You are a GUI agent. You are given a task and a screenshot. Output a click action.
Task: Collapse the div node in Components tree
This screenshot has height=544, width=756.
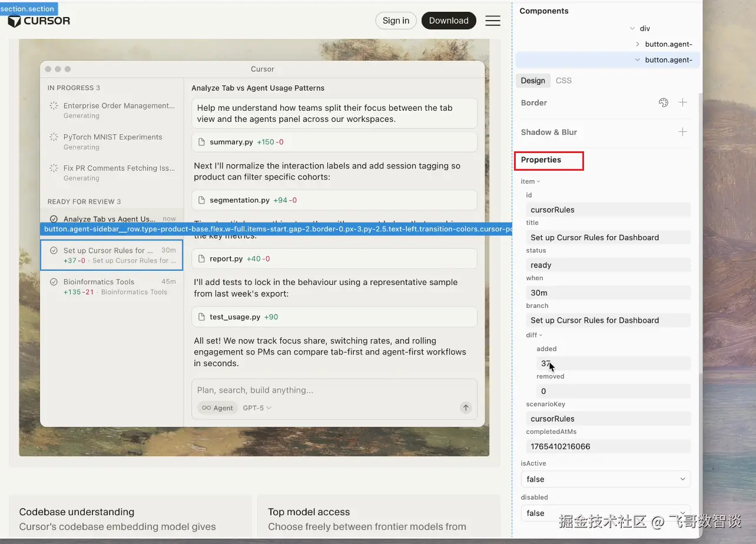[x=632, y=28]
